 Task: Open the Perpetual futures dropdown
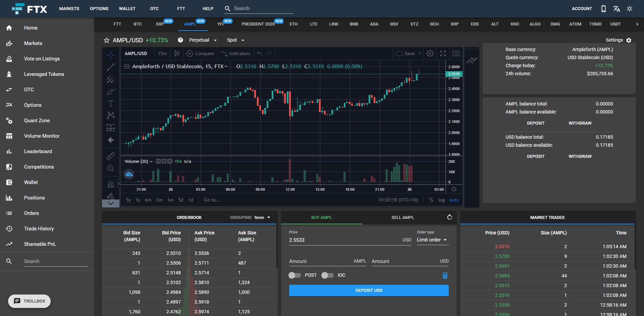click(203, 40)
